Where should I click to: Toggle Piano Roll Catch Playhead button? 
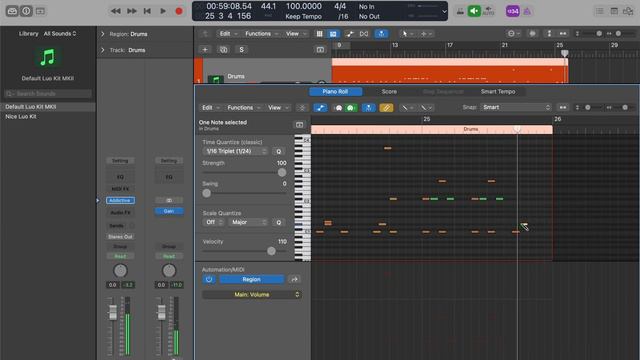tap(368, 107)
